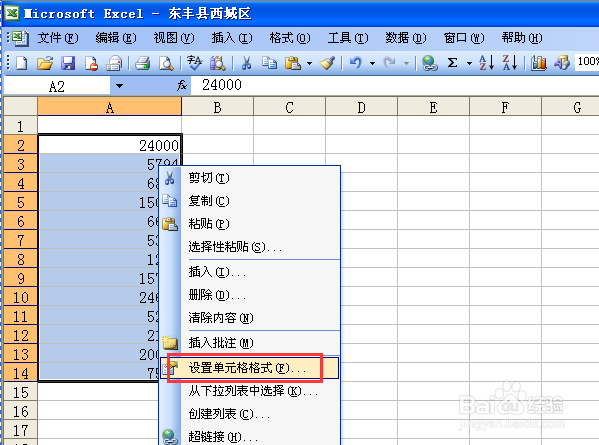The width and height of the screenshot is (599, 445).
Task: Select row 16 header
Action: 20,411
